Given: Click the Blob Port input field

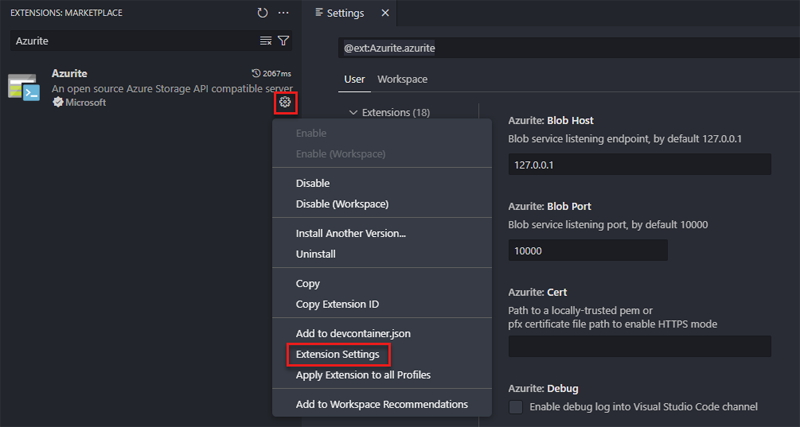Looking at the screenshot, I should [x=587, y=250].
